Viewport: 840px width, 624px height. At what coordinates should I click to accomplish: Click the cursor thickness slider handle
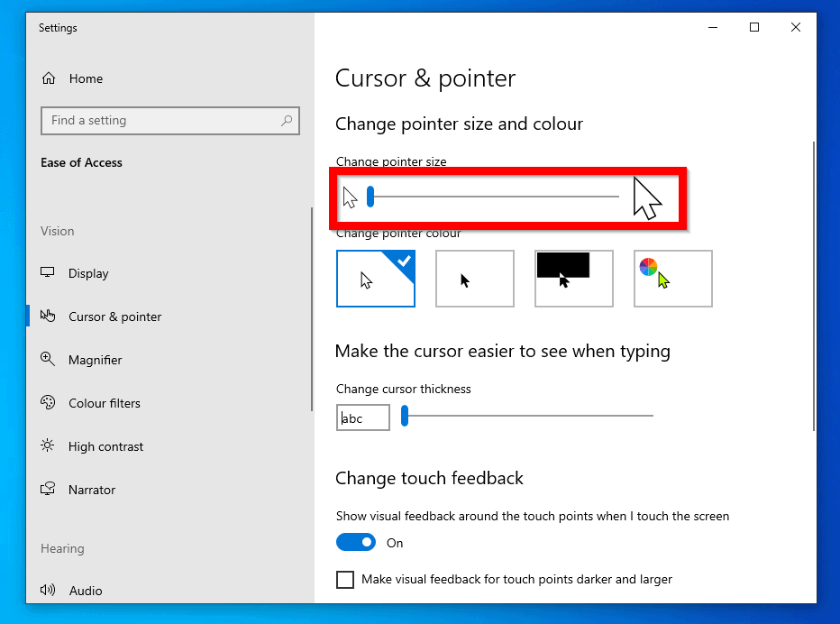click(405, 416)
